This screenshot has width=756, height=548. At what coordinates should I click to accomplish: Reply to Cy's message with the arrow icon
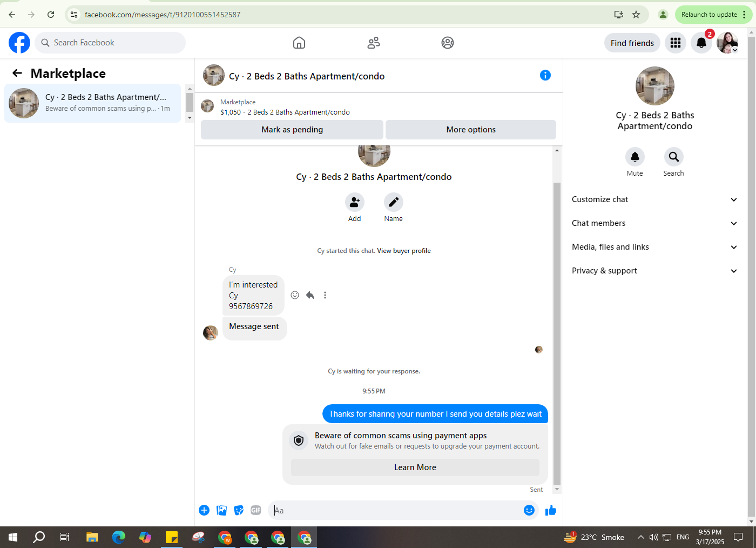(310, 295)
